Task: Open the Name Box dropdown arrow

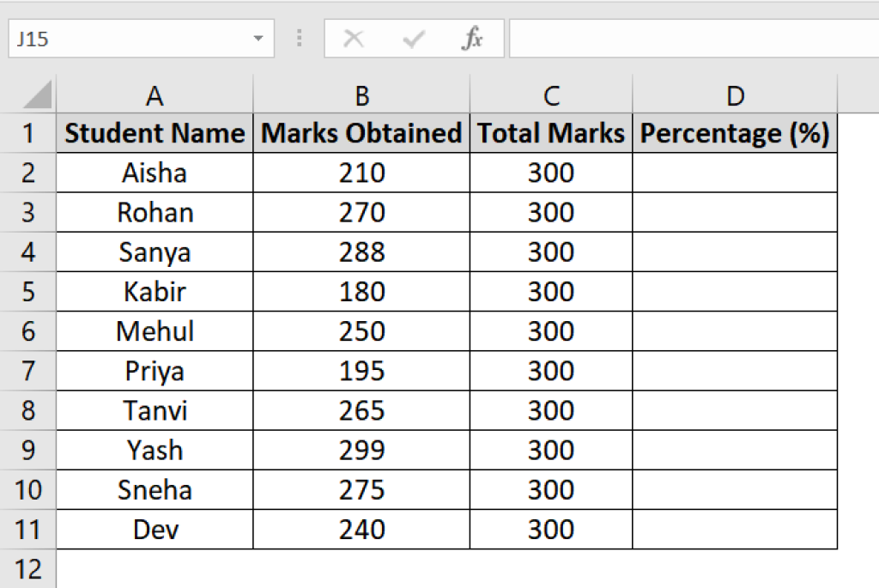Action: tap(258, 38)
